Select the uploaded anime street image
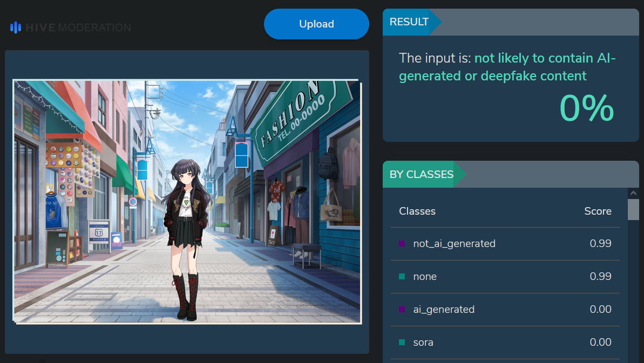644x363 pixels. [187, 202]
